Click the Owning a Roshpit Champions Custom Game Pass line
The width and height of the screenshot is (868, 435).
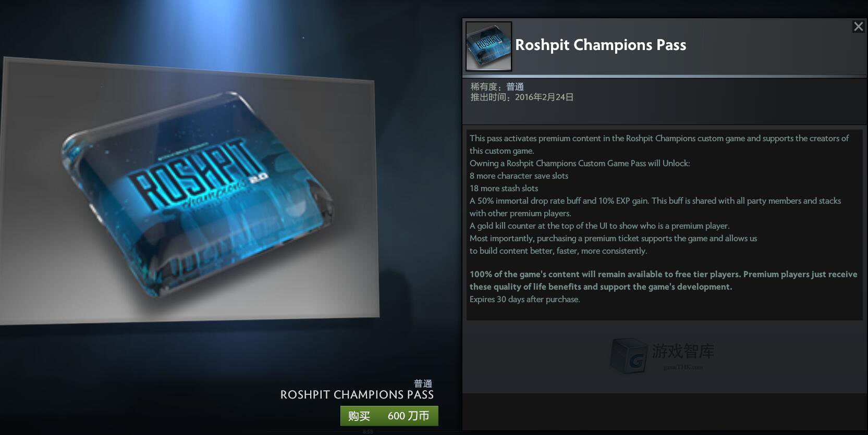click(x=580, y=164)
